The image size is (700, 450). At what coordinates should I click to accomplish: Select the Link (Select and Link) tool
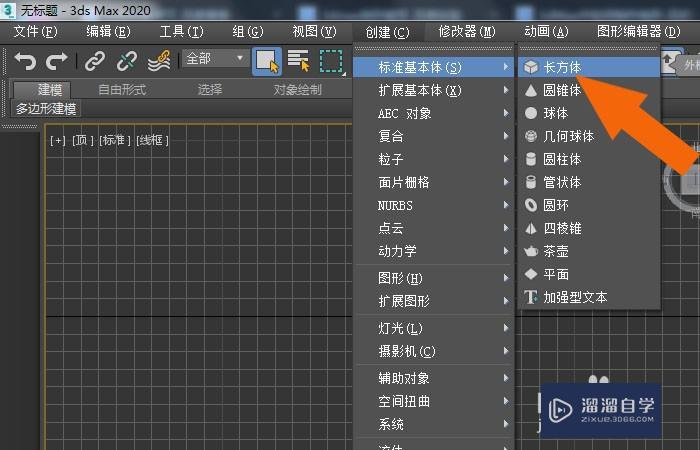coord(95,61)
